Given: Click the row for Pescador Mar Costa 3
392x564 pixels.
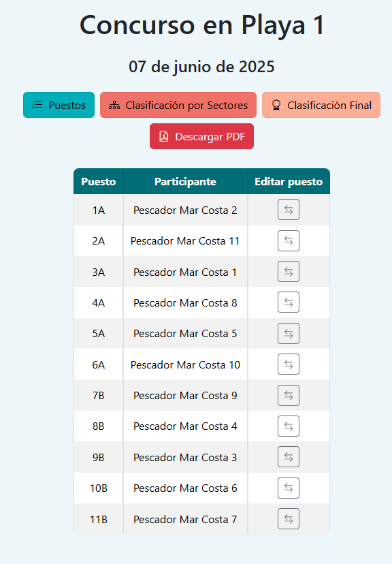Looking at the screenshot, I should (x=184, y=457).
